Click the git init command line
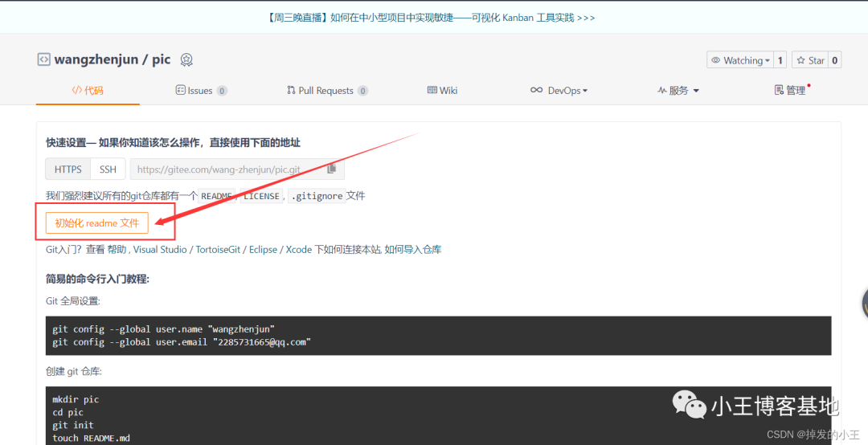Viewport: 868px width, 445px height. tap(73, 425)
